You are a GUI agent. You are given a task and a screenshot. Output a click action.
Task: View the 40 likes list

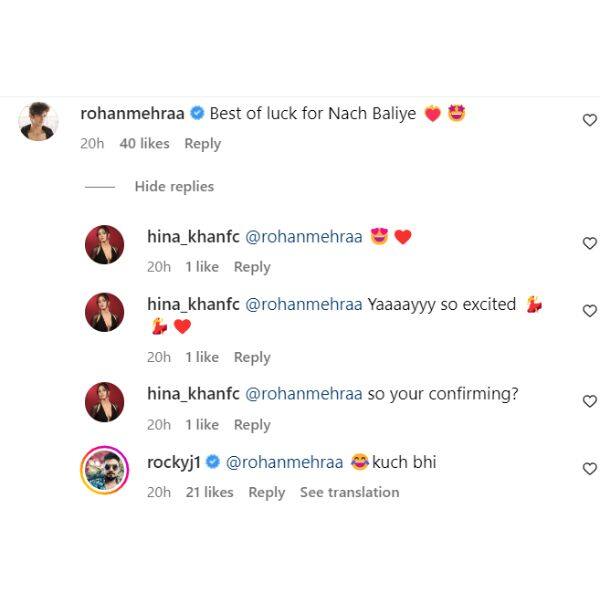[x=145, y=143]
